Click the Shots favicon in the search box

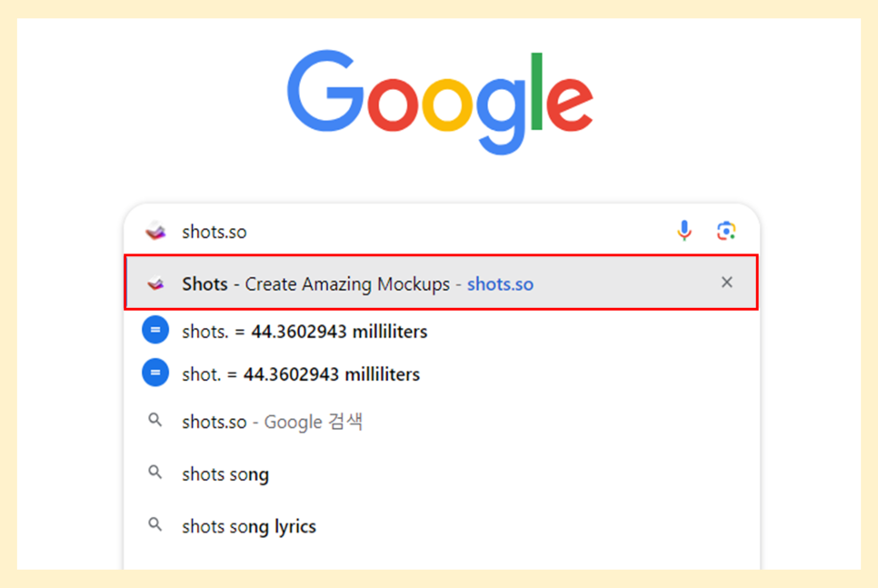coord(155,232)
